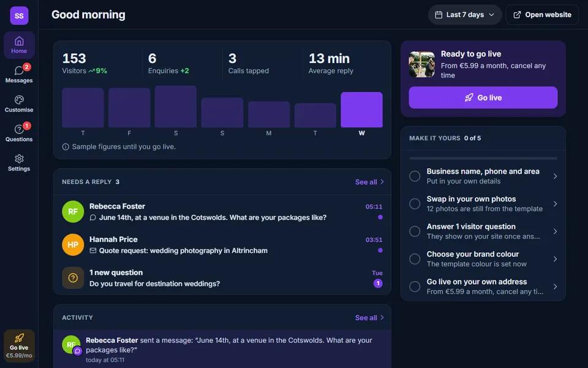The image size is (588, 368).
Task: Open Questions in the sidebar
Action: (19, 133)
